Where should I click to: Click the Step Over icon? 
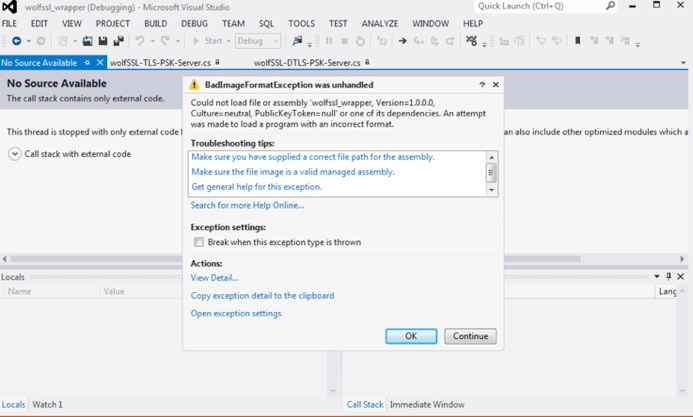point(434,41)
